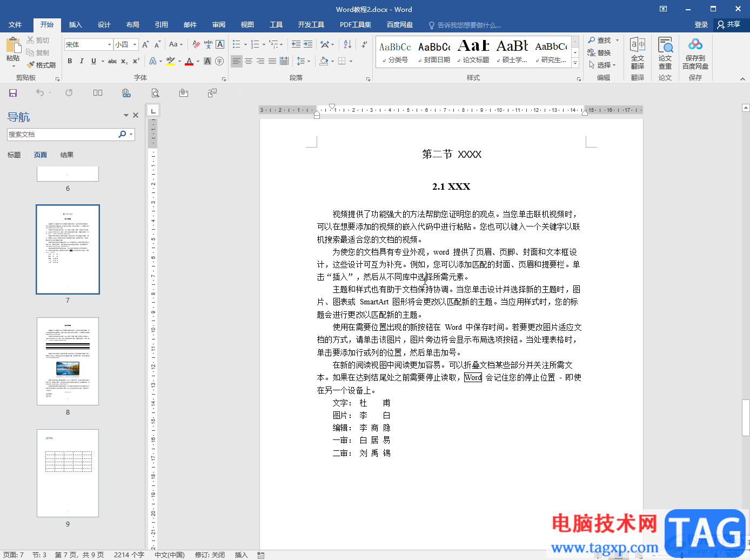Open the navigation pane options dropdown arrow
750x560 pixels.
(126, 115)
